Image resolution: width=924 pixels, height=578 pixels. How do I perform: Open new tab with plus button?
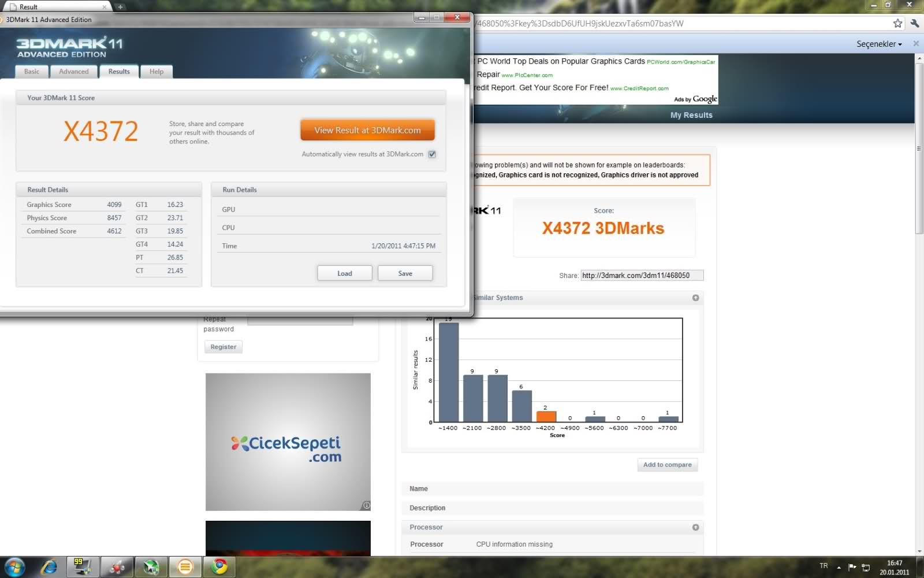click(x=120, y=7)
